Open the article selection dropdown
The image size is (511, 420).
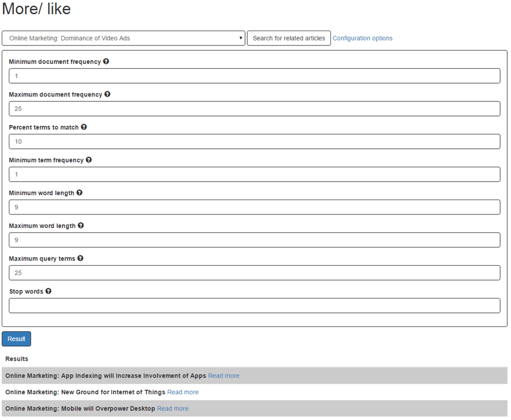point(123,38)
